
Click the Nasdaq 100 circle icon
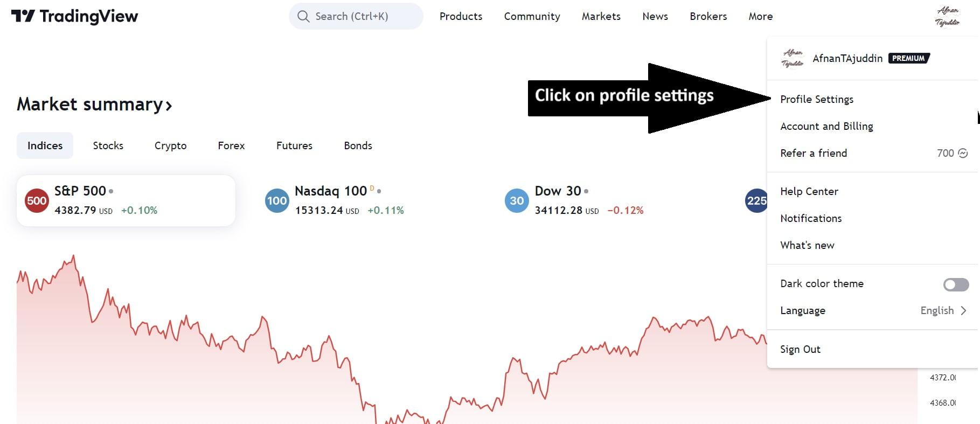(x=276, y=200)
